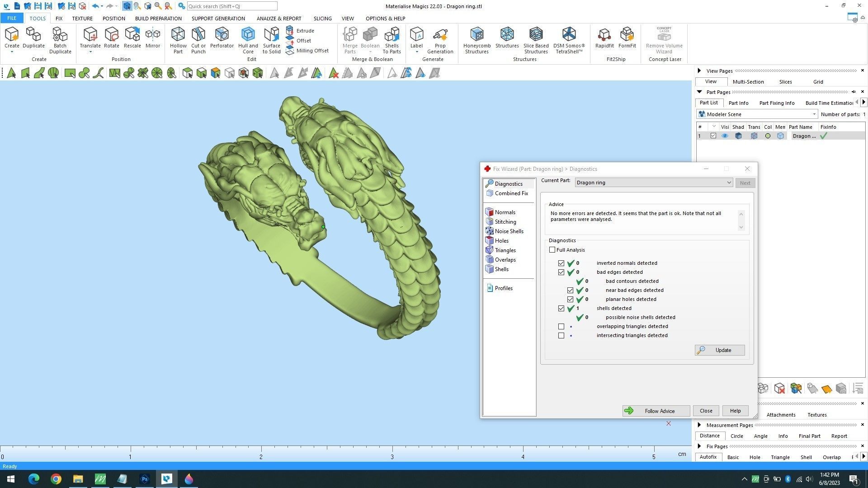Click the Quick search field

tap(232, 6)
